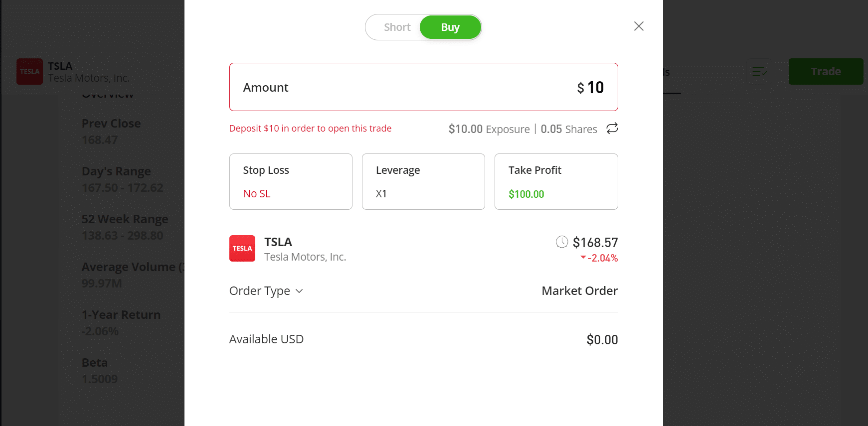This screenshot has width=868, height=426.
Task: Click the exposure/shares swap arrows icon
Action: point(612,129)
